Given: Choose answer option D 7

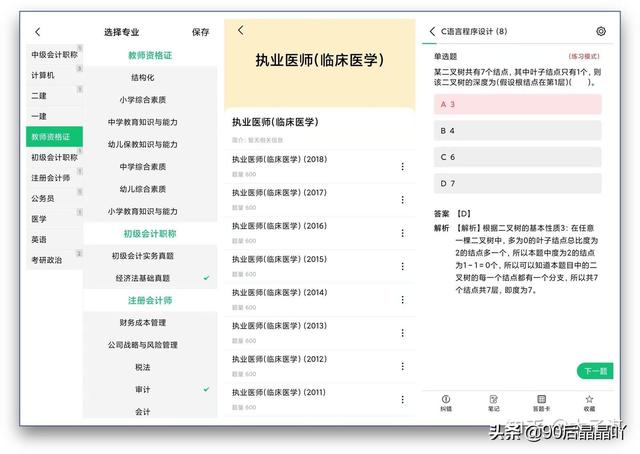Looking at the screenshot, I should [x=517, y=183].
